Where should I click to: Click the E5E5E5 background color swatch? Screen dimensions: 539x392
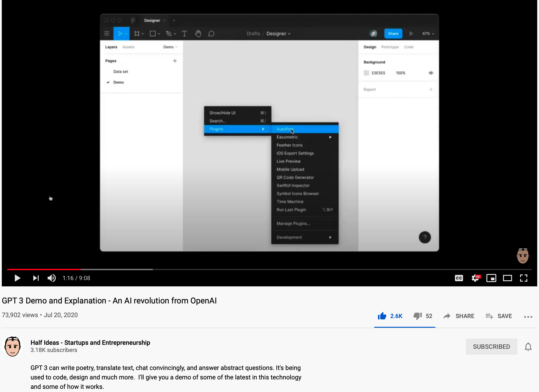pos(366,73)
